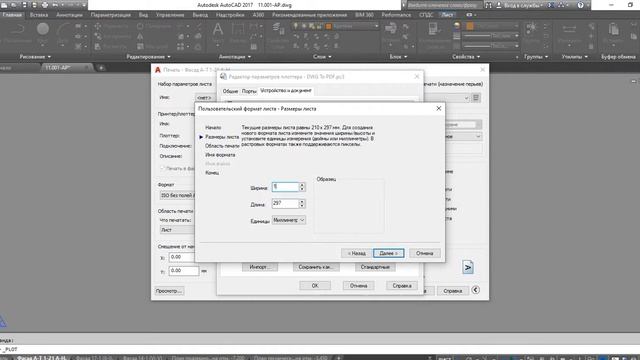Open the Единицы units dropdown

coord(289,220)
